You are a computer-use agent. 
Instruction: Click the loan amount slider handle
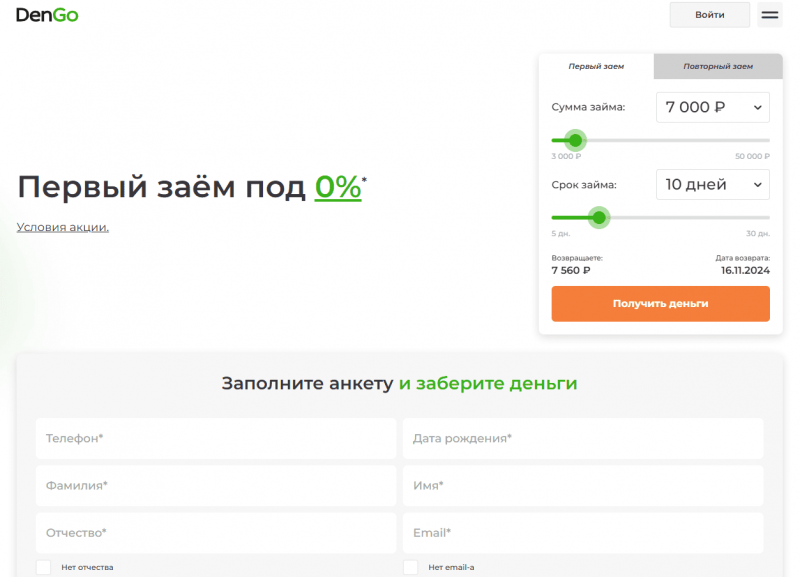pyautogui.click(x=576, y=141)
